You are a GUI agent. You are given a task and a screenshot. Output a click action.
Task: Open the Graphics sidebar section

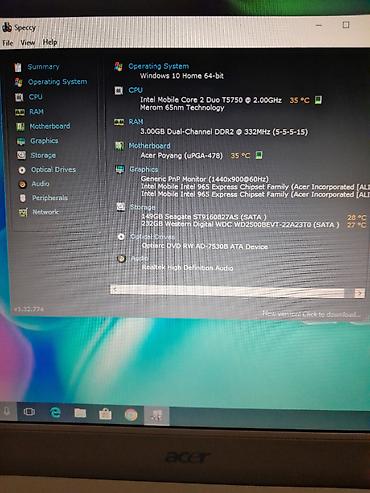[44, 141]
